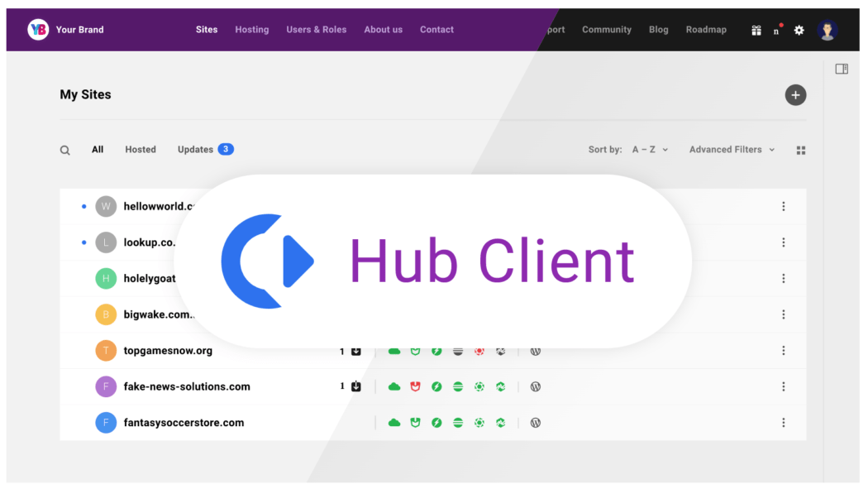Click the gift icon in the header
Viewport: 868px width, 489px height.
(756, 30)
